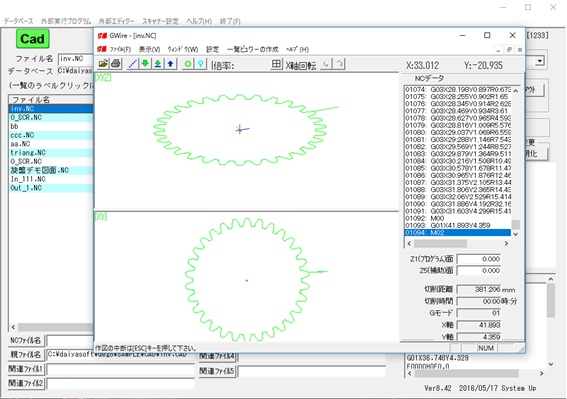
Task: Select line 01092 M00 in NC data
Action: click(x=457, y=218)
